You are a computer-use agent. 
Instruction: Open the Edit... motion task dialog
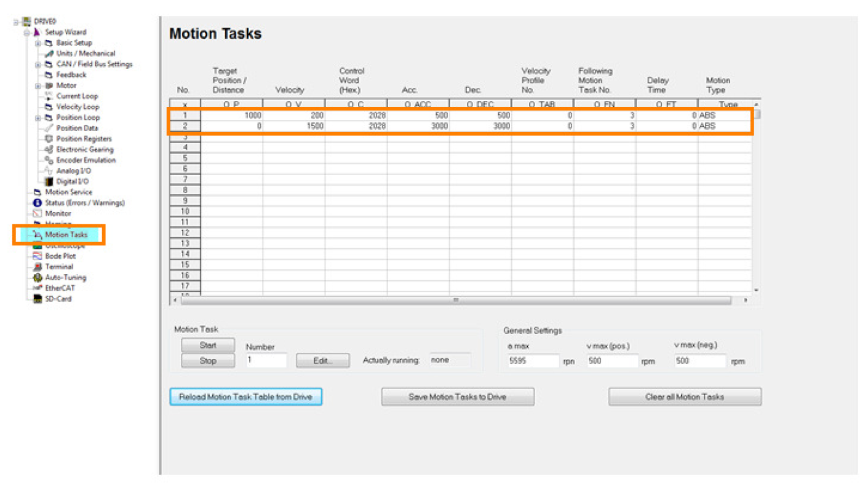(x=322, y=361)
